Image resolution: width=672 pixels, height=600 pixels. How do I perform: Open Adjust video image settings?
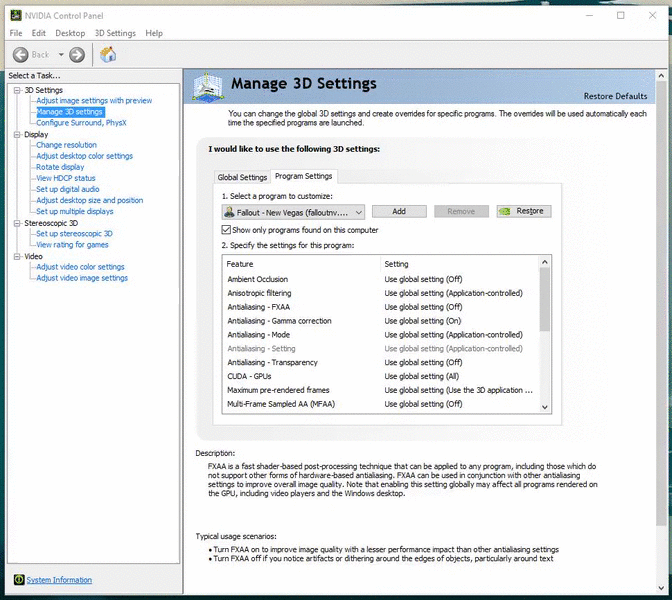[82, 278]
